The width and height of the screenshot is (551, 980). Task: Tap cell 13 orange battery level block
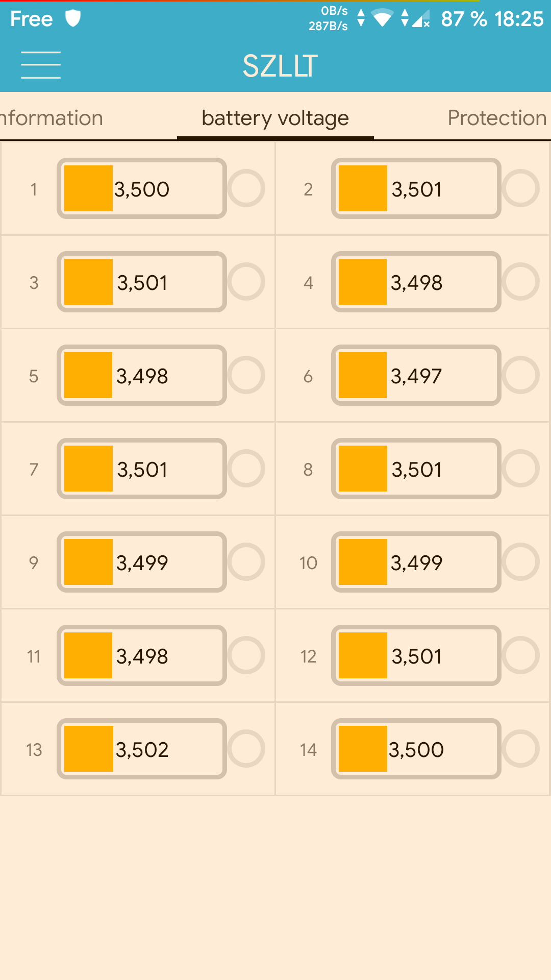tap(88, 749)
